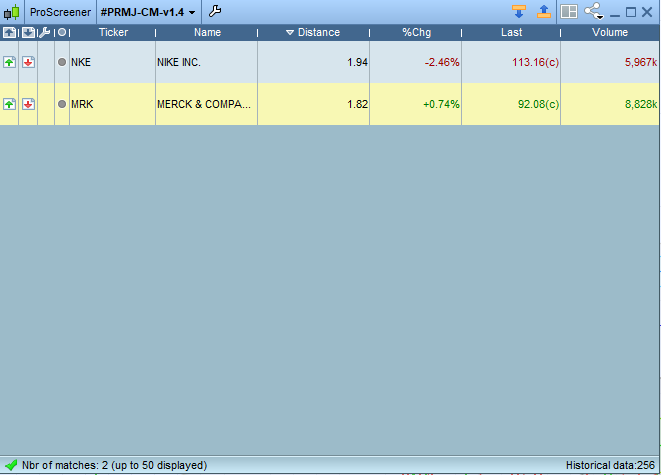This screenshot has height=475, width=661.
Task: Click red down-arrow icon in MRK row
Action: [28, 104]
